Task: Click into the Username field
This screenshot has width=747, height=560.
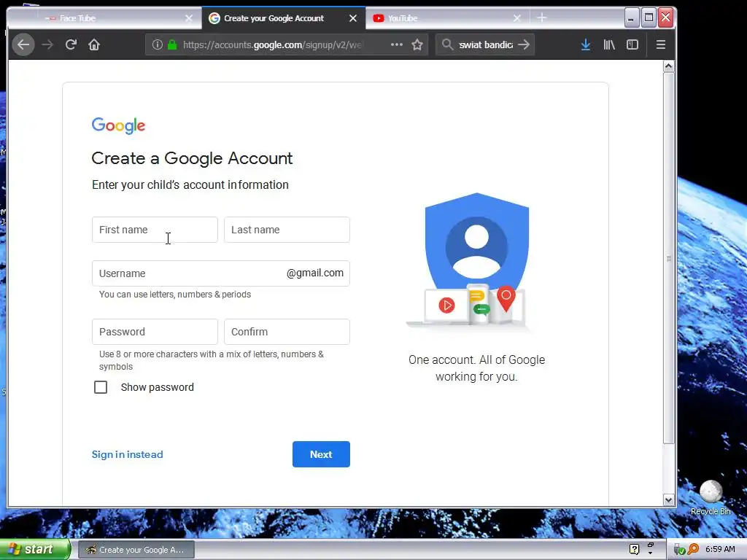Action: coord(220,273)
